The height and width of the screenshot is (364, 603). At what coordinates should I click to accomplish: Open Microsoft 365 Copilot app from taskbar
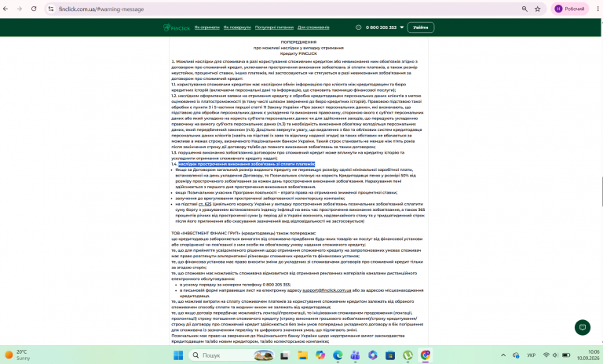click(373, 355)
